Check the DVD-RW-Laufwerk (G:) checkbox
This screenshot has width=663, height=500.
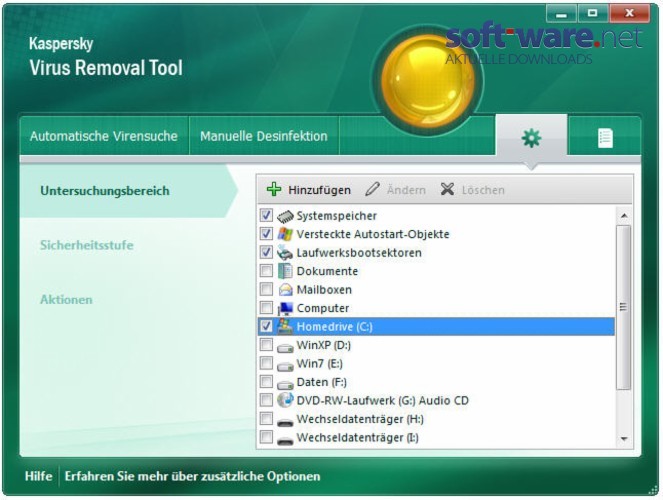click(x=266, y=400)
